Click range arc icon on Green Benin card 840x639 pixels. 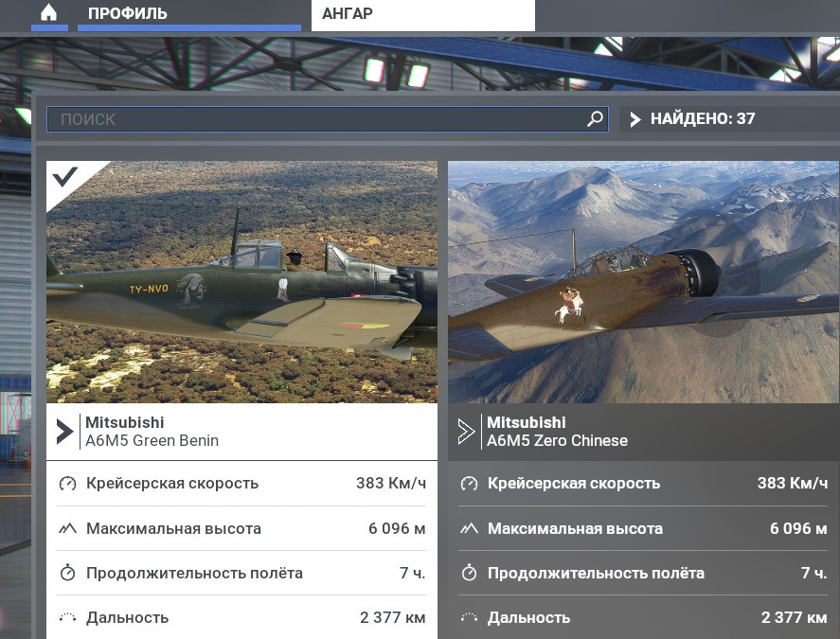pos(67,617)
